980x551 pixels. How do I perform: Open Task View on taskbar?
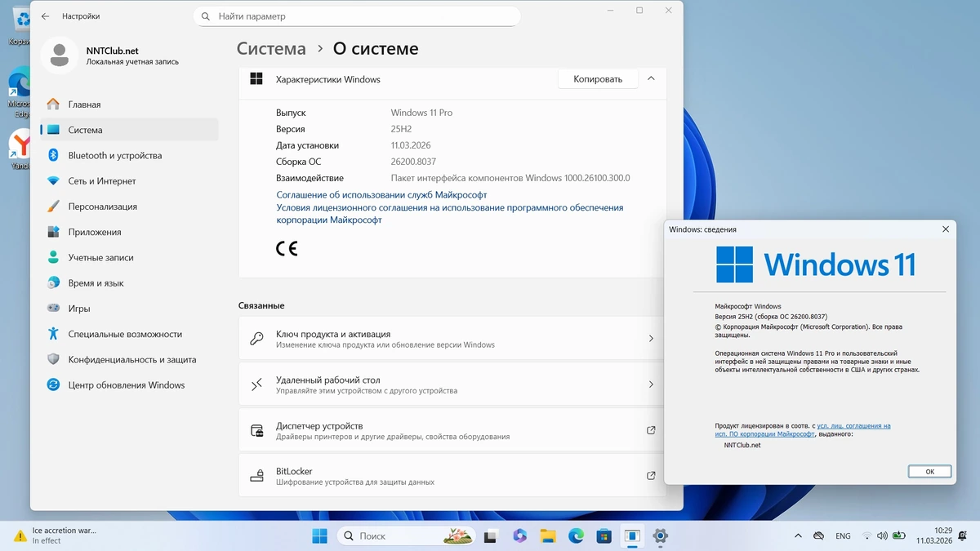(491, 536)
